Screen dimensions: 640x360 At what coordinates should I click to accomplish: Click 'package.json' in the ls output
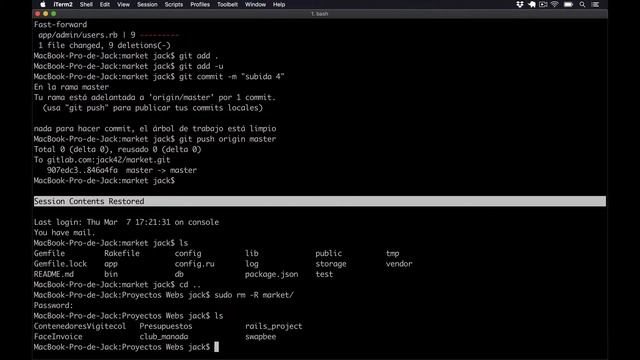(x=271, y=274)
